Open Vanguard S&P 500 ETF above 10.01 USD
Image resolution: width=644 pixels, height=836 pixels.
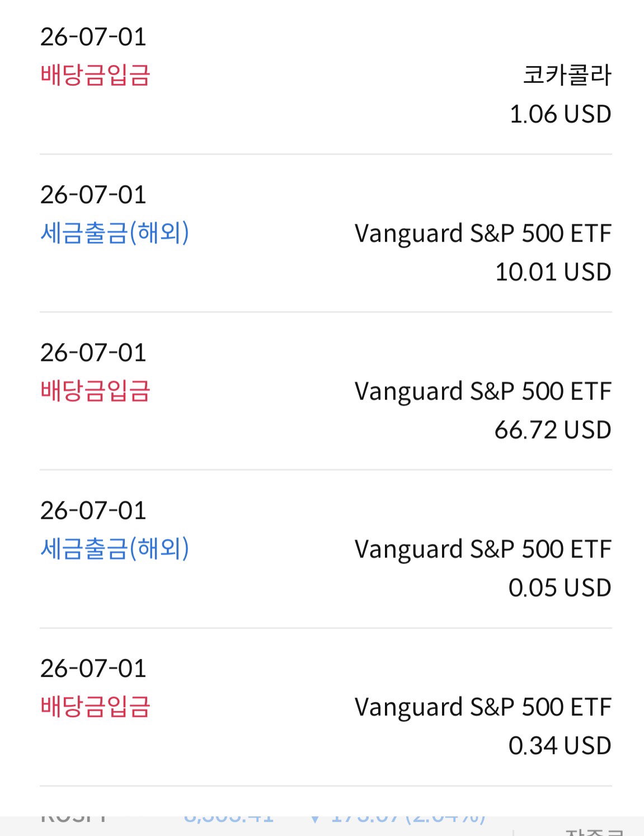(x=483, y=233)
